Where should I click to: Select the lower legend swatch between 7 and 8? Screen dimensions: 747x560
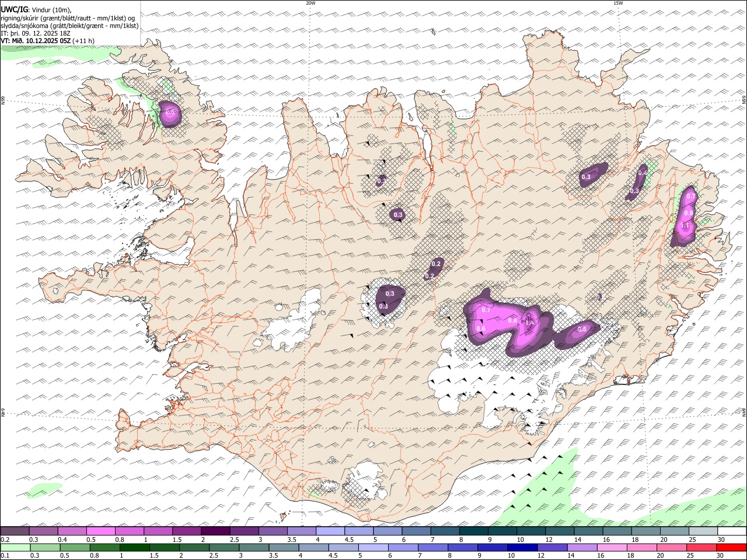tap(433, 547)
